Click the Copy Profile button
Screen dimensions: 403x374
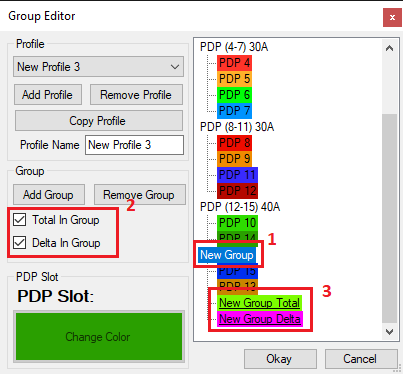coord(99,121)
